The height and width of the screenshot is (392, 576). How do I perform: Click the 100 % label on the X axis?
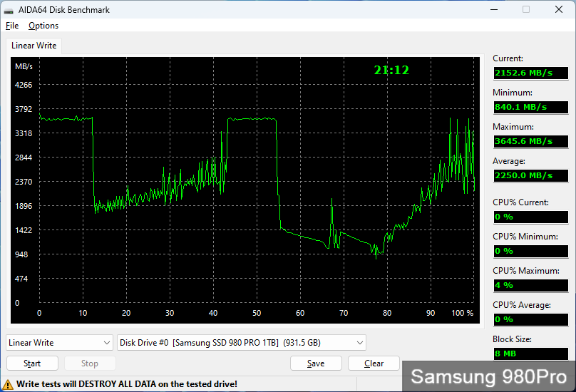[462, 313]
